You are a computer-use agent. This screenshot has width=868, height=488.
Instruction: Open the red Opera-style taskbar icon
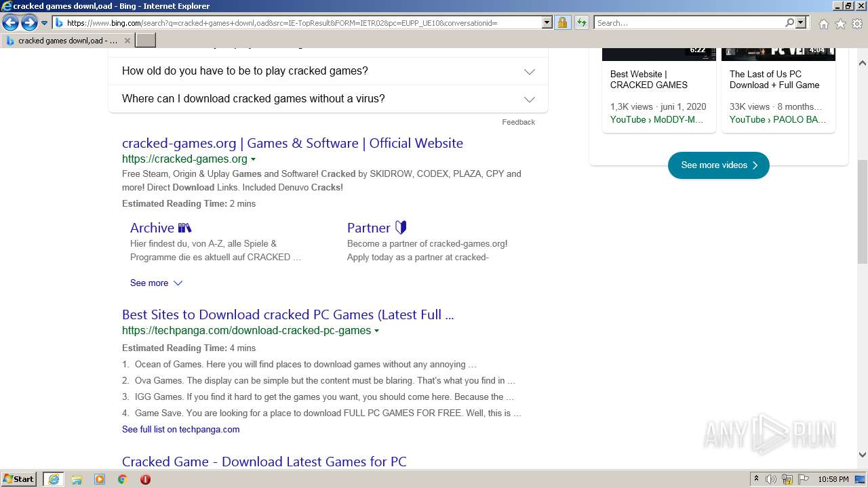click(145, 479)
